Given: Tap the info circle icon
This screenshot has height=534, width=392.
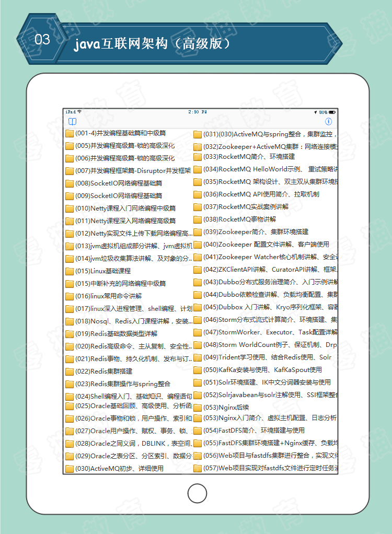Looking at the screenshot, I should pyautogui.click(x=328, y=122).
